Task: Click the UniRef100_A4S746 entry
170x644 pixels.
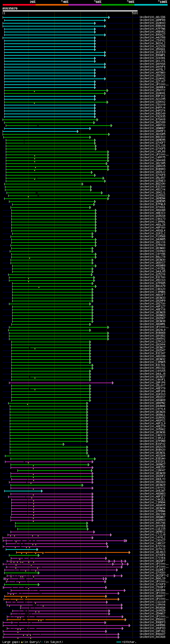Action: point(152,523)
